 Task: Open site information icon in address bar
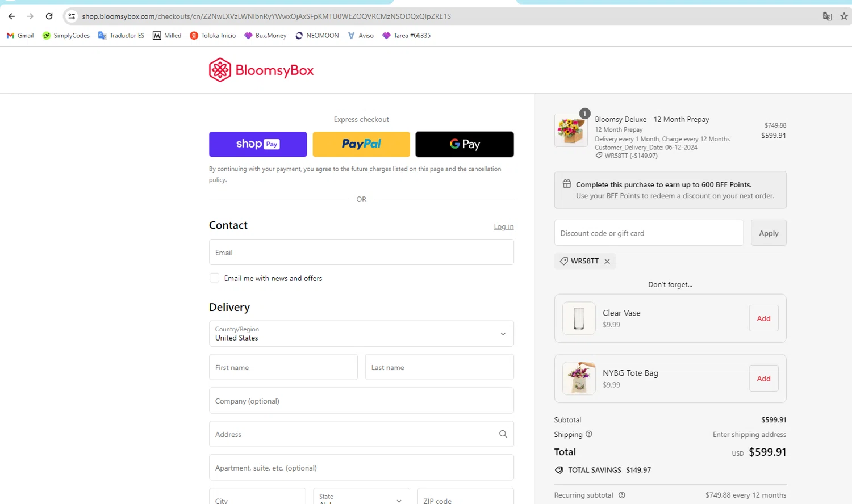[x=72, y=16]
